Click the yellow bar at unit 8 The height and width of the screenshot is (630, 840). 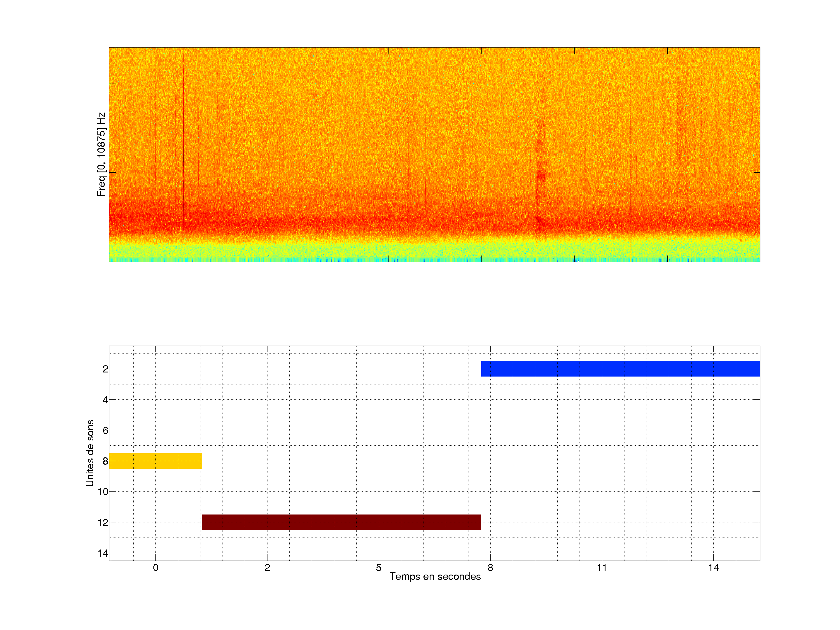pos(155,461)
